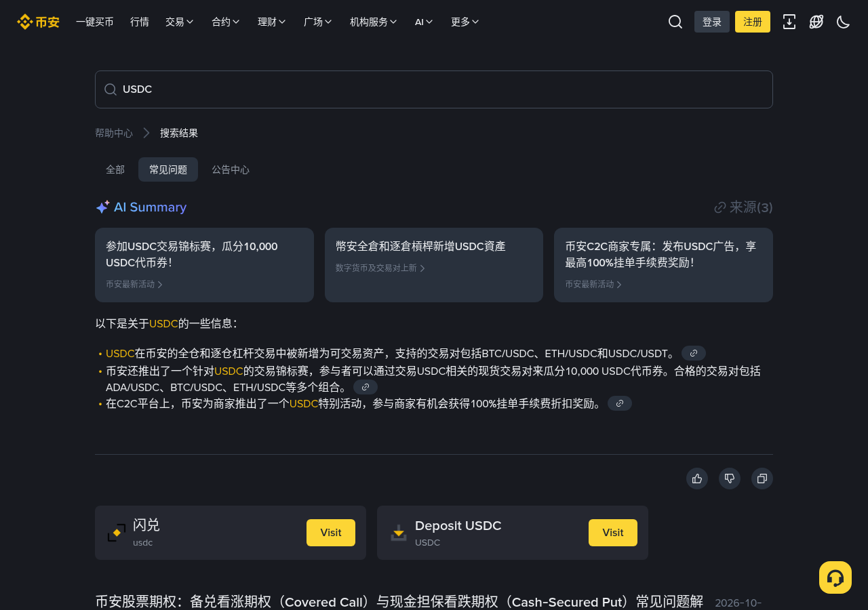Expand the 交易 dropdown menu

(x=180, y=22)
